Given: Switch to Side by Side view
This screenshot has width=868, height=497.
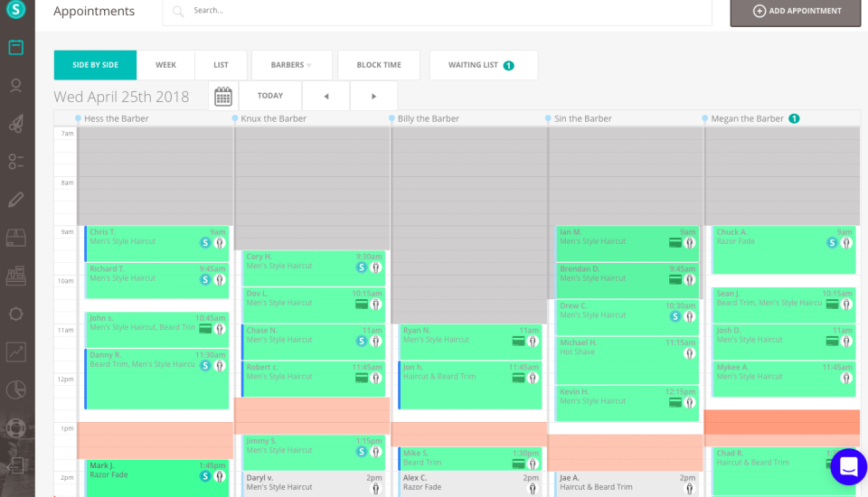Looking at the screenshot, I should click(x=95, y=65).
